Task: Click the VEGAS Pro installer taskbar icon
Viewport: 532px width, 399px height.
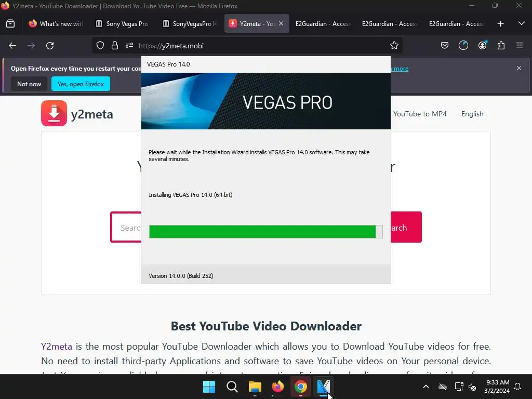Action: [323, 387]
